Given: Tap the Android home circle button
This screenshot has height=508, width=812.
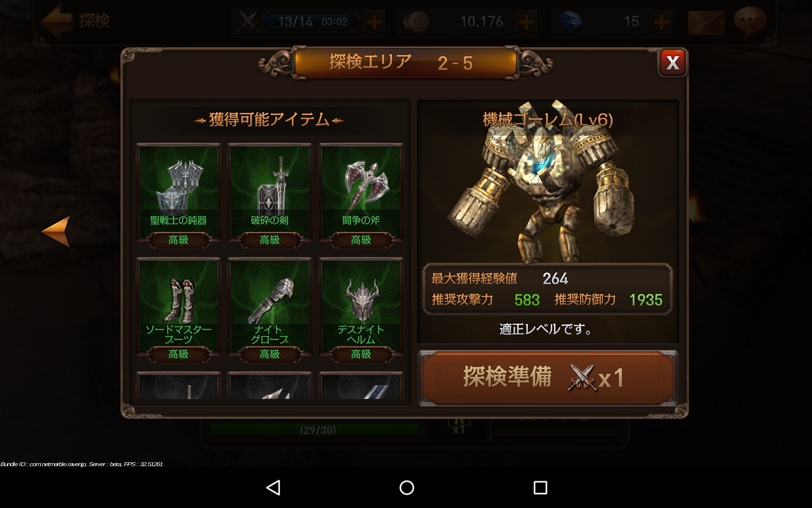Looking at the screenshot, I should point(406,487).
